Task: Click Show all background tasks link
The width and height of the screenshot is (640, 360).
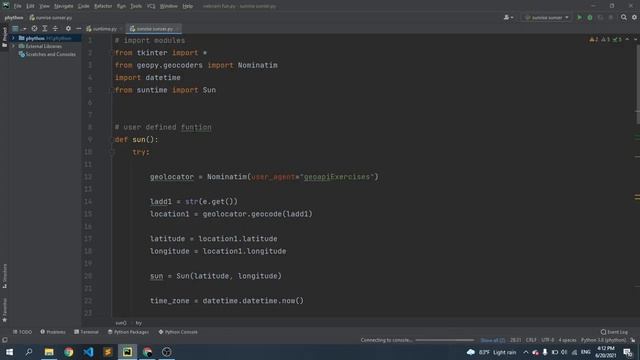Action: [493, 340]
